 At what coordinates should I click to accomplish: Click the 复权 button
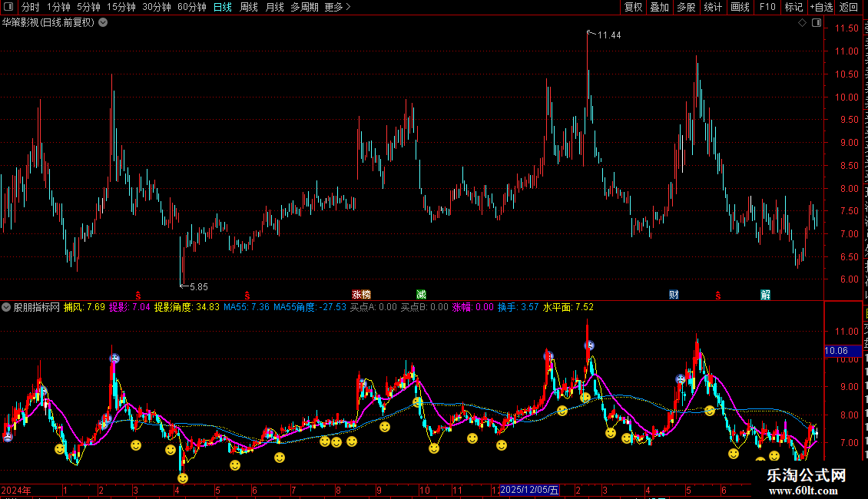click(633, 7)
